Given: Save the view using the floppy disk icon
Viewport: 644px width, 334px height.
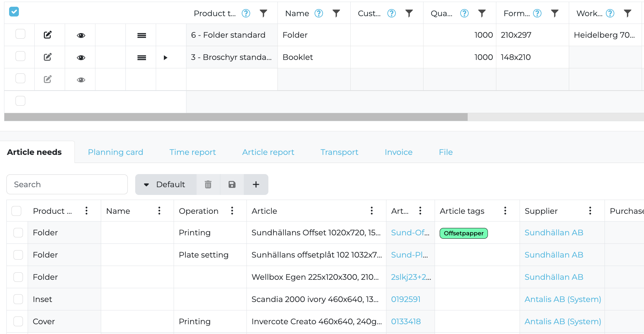Looking at the screenshot, I should click(x=232, y=185).
